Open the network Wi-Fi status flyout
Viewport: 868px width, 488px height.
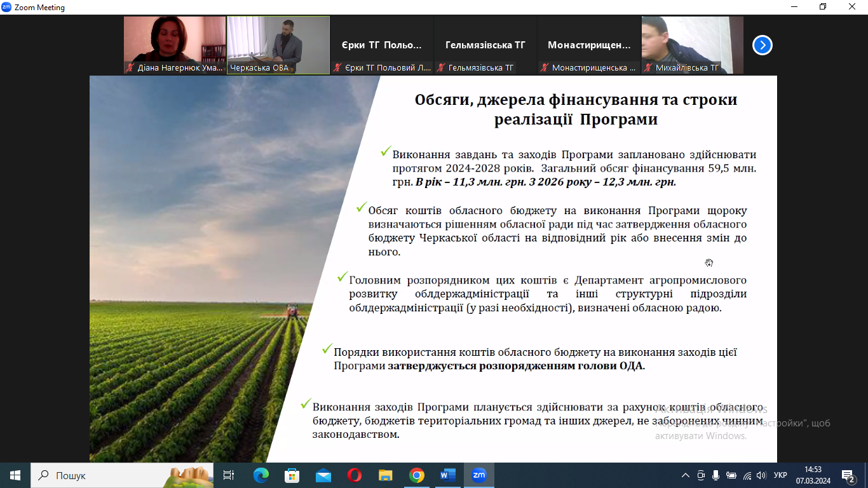point(747,475)
